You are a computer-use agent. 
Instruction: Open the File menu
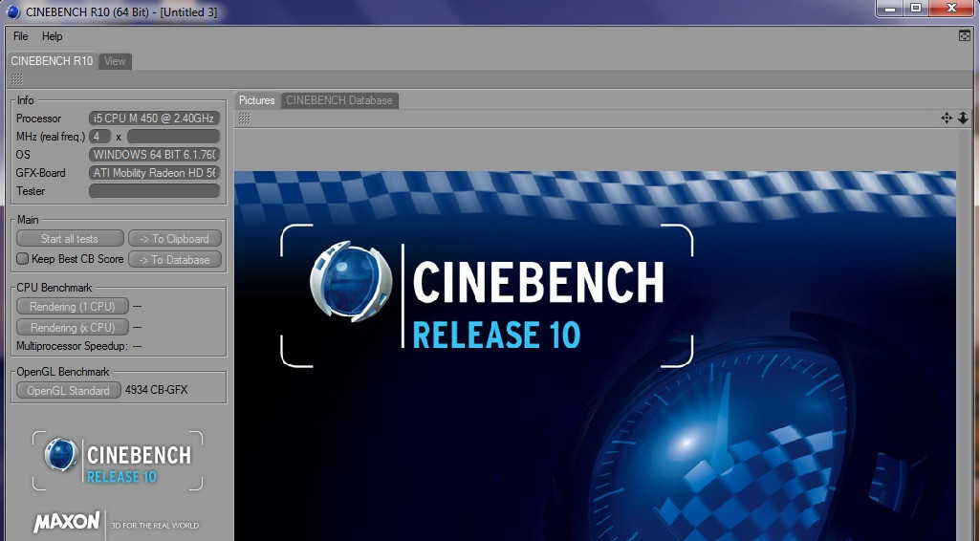click(x=21, y=36)
